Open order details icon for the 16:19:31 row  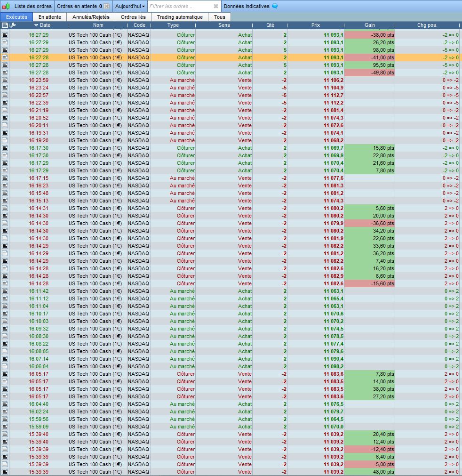tap(5, 133)
